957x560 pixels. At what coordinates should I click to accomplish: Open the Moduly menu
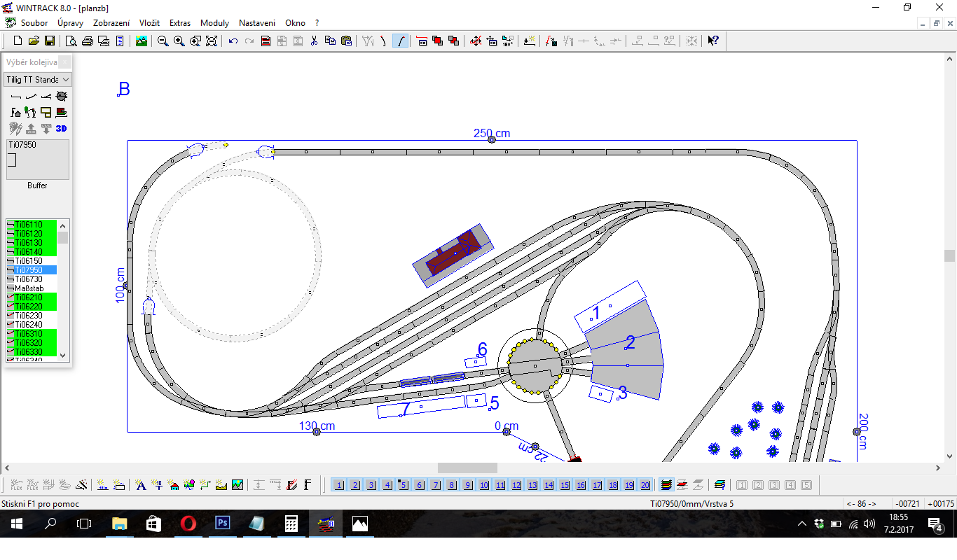214,23
